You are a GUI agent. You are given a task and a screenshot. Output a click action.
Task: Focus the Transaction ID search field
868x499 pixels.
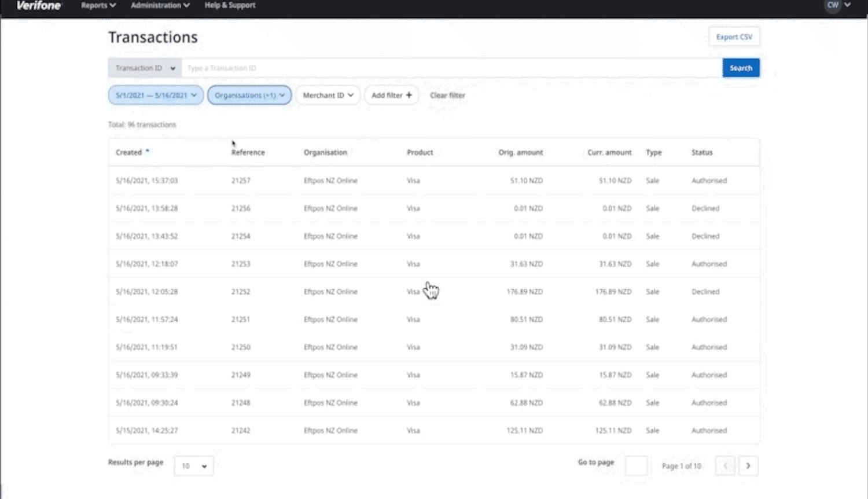[x=452, y=68]
